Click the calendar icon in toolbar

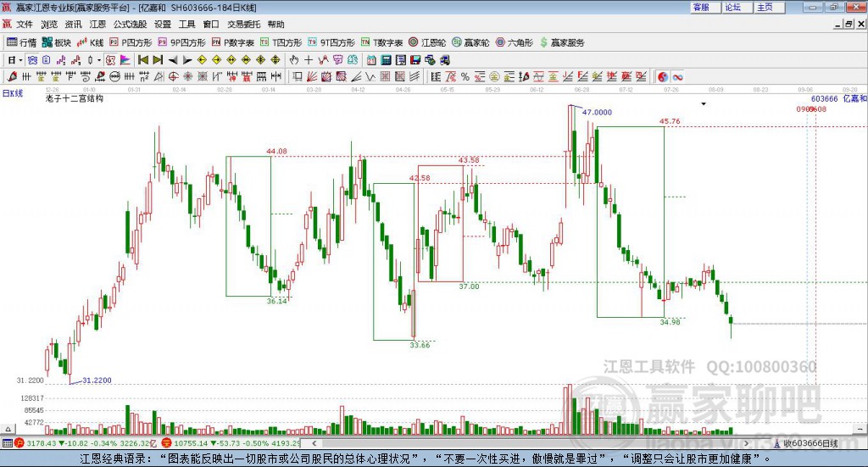371,60
